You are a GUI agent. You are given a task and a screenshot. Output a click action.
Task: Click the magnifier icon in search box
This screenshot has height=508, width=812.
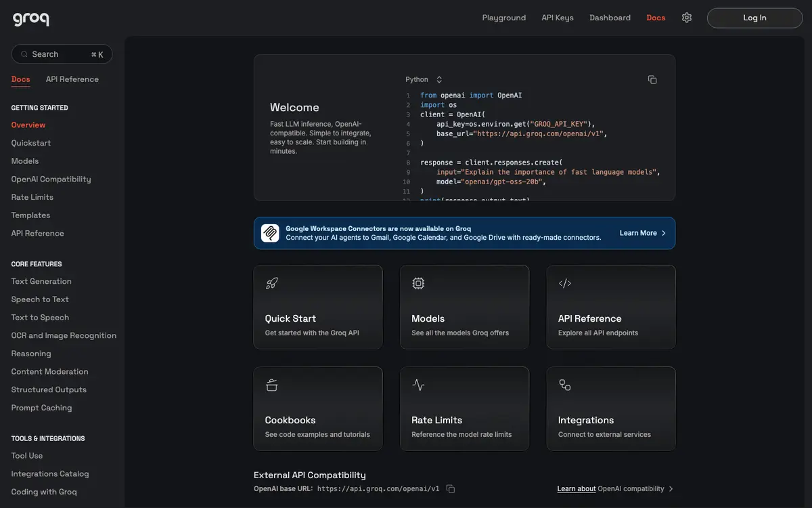24,54
